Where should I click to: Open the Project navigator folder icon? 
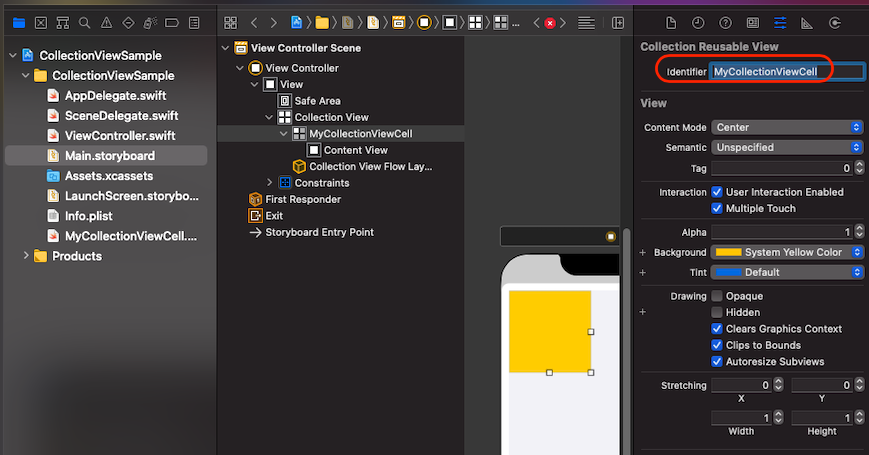coord(19,23)
